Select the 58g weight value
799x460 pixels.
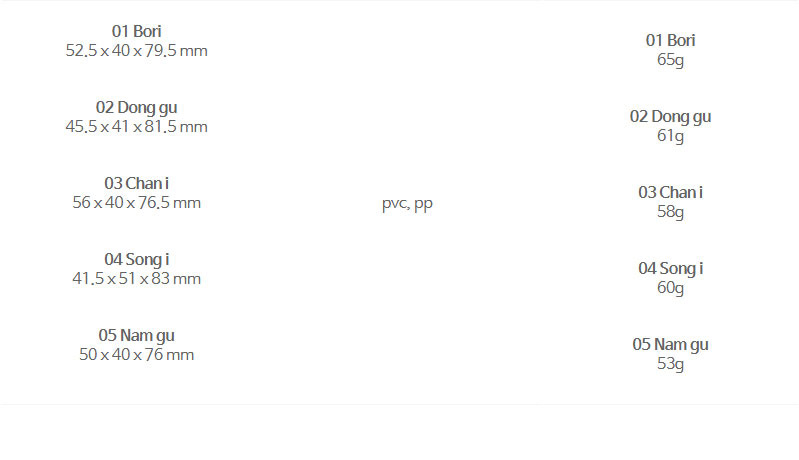pos(670,211)
